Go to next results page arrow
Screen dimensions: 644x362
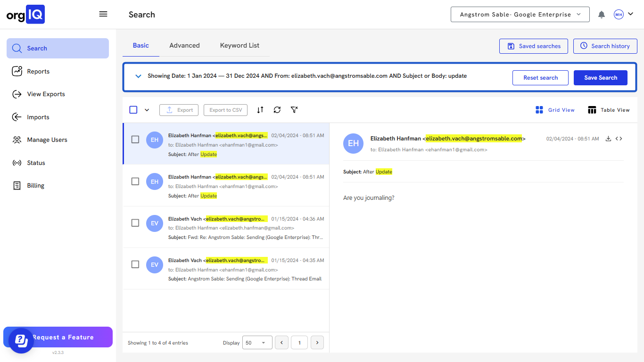click(x=317, y=343)
